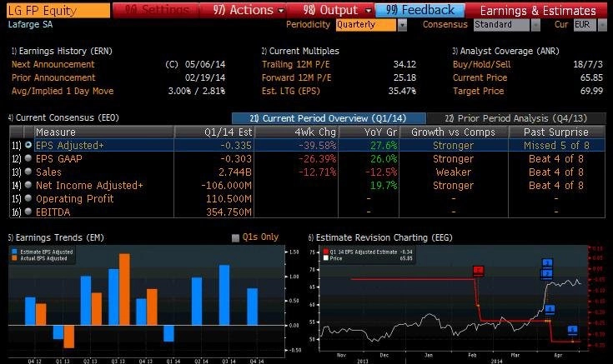This screenshot has width=613, height=364.
Task: Click the orange Actual EPS Adjusted legend swatch
Action: pos(14,258)
